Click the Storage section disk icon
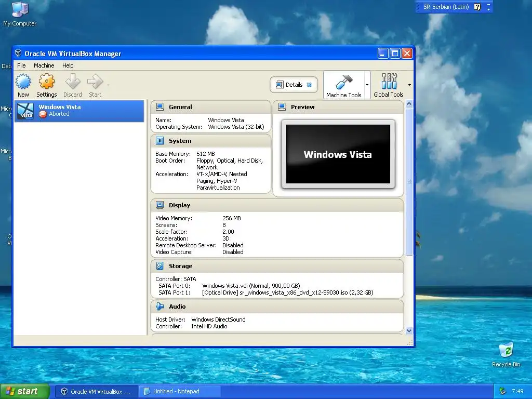The height and width of the screenshot is (399, 532). pos(160,265)
